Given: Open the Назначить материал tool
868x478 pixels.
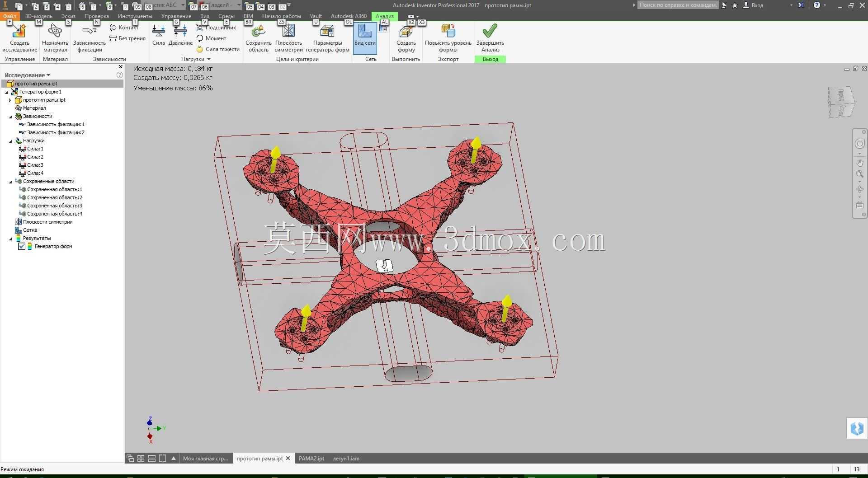Looking at the screenshot, I should pos(55,38).
